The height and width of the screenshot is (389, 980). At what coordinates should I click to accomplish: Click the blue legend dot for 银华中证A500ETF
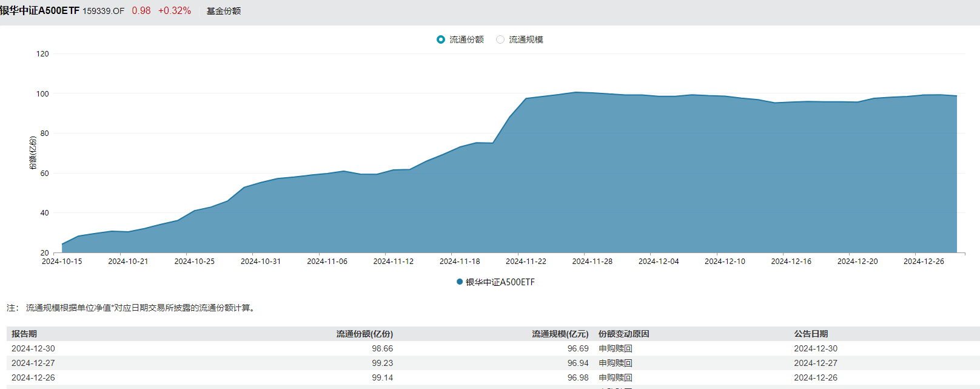coord(460,282)
